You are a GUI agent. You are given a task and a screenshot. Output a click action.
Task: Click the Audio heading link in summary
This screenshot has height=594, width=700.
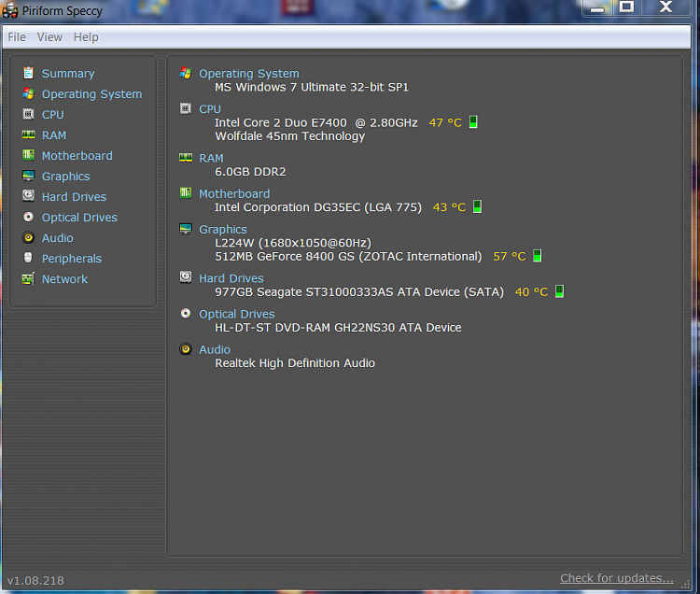[215, 349]
